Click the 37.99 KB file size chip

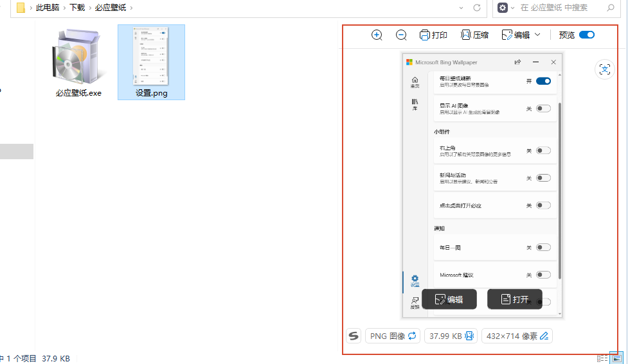pos(449,336)
